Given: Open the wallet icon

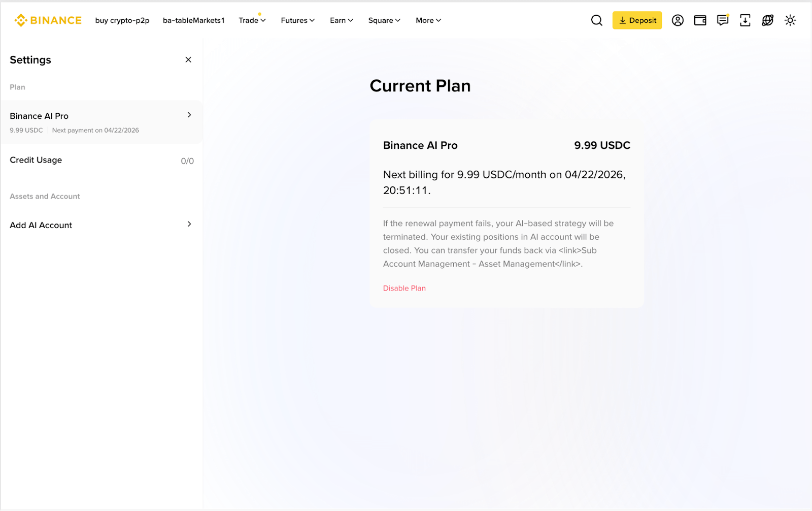Looking at the screenshot, I should click(700, 20).
